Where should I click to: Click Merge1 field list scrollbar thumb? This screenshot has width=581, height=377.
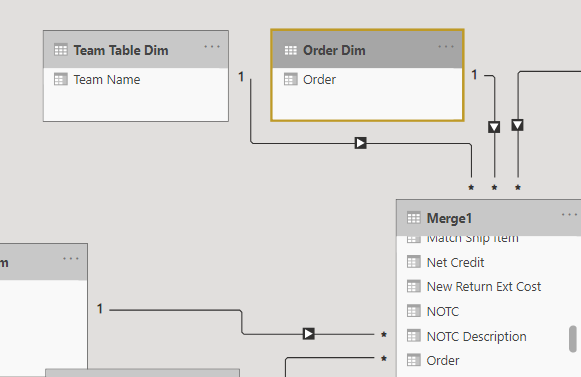point(573,339)
